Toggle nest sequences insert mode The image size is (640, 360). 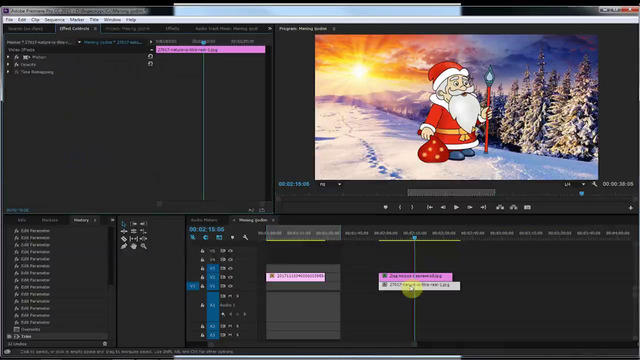coord(193,237)
